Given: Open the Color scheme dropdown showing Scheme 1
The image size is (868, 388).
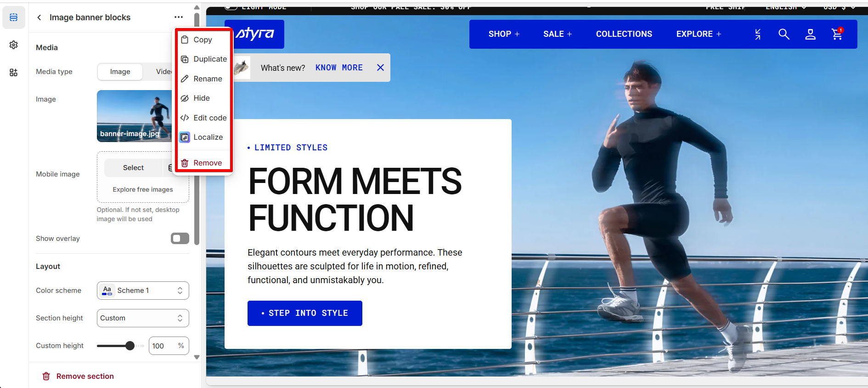Looking at the screenshot, I should [143, 291].
